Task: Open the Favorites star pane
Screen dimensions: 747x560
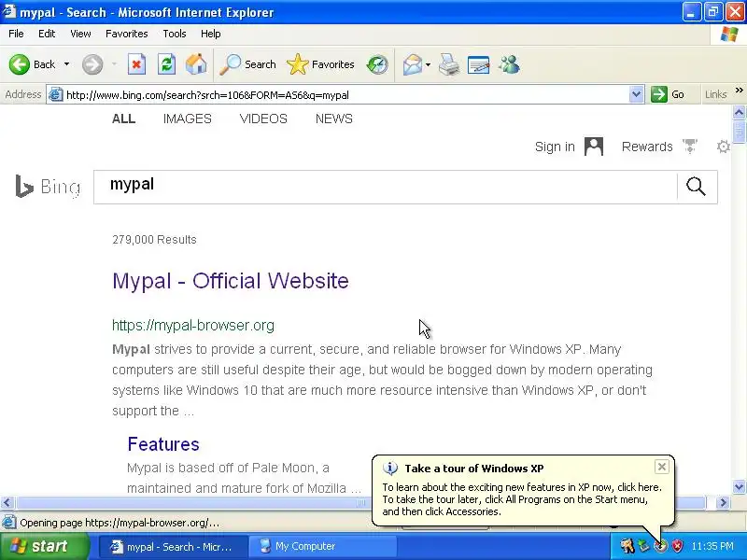Action: point(320,64)
